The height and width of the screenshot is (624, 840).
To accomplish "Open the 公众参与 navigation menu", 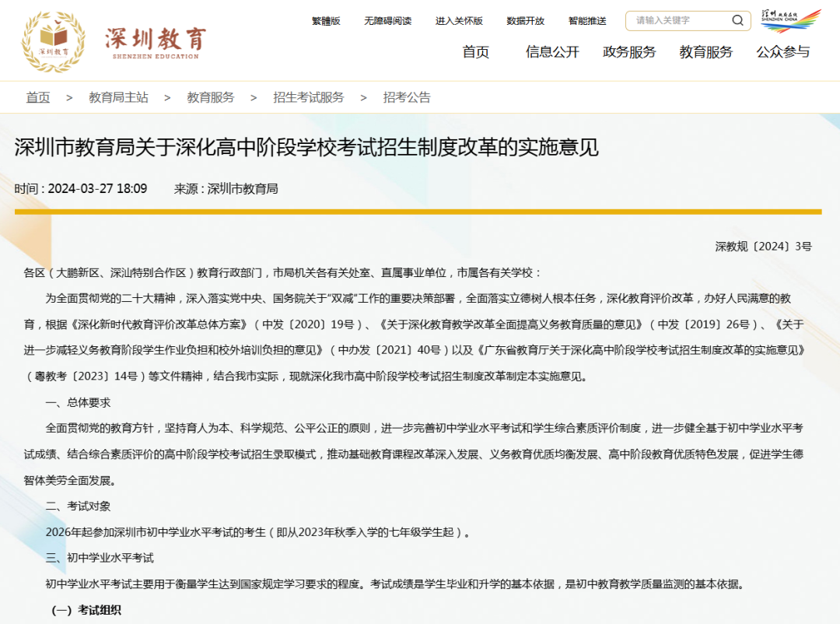I will [782, 52].
